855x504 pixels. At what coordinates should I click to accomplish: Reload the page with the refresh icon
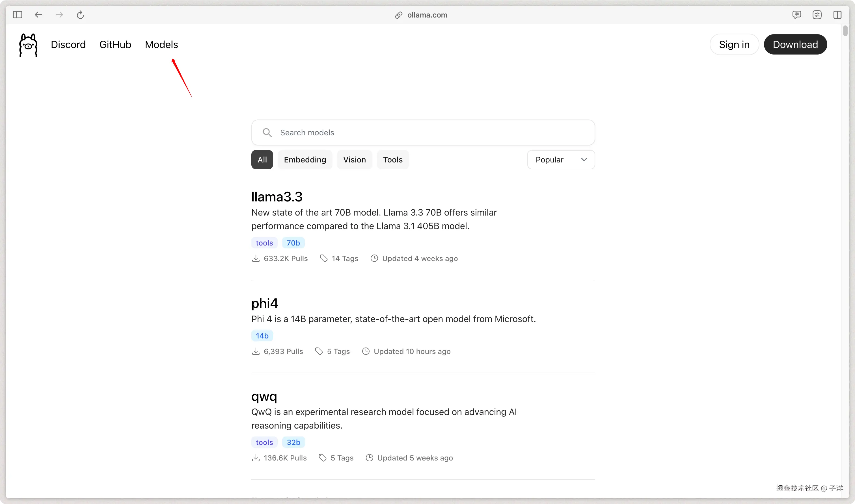coord(80,15)
